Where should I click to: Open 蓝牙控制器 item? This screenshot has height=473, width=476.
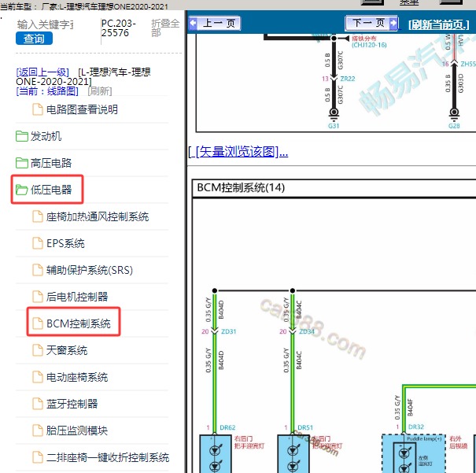tap(72, 404)
